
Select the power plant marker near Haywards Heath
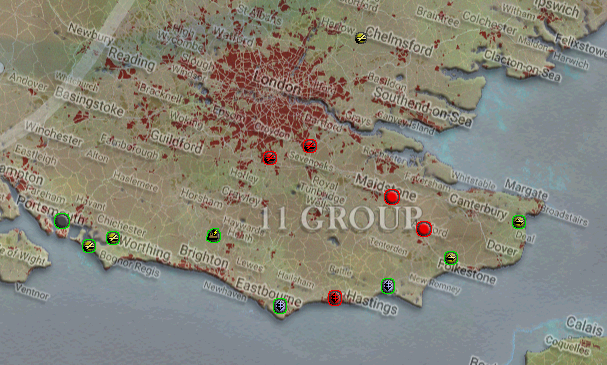[213, 235]
